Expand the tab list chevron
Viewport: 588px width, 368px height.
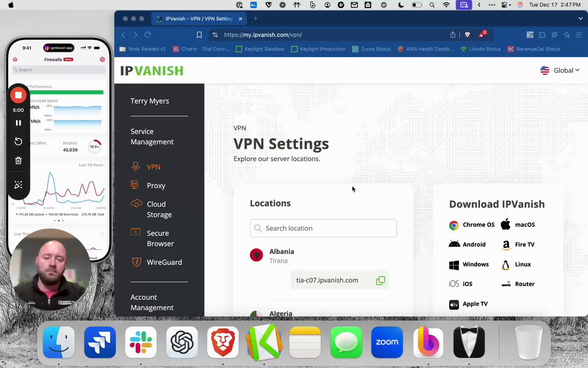coord(580,18)
